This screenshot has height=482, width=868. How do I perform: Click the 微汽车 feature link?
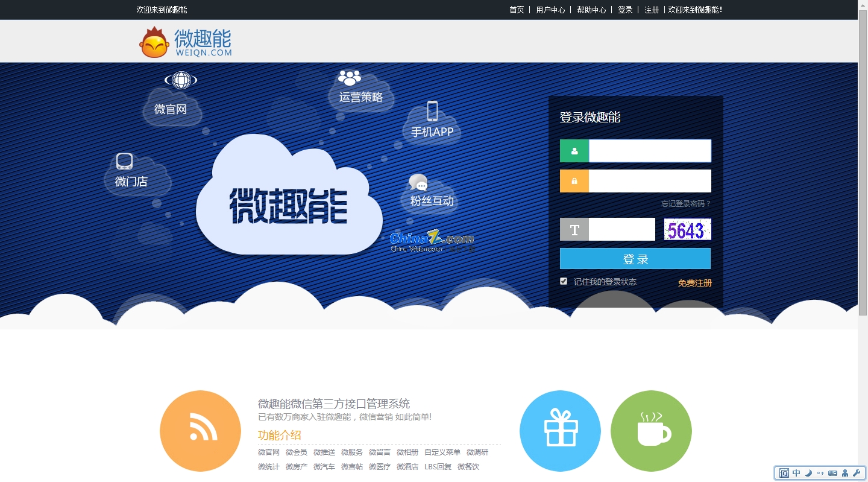pyautogui.click(x=324, y=467)
